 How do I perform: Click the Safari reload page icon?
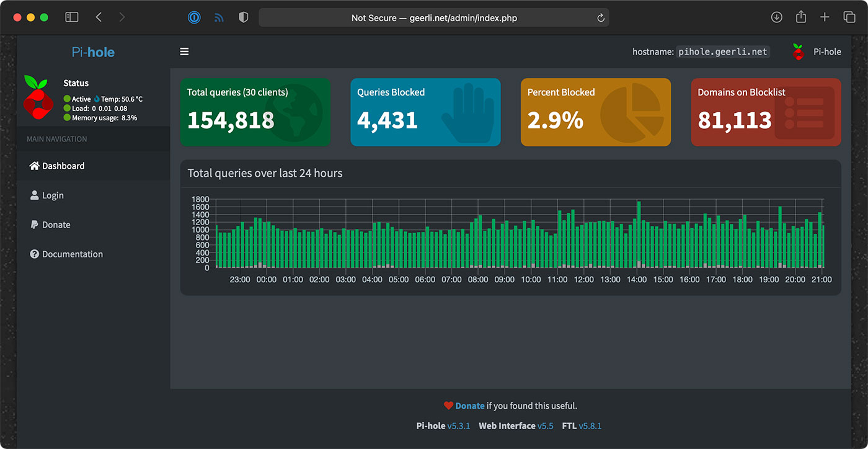point(600,18)
